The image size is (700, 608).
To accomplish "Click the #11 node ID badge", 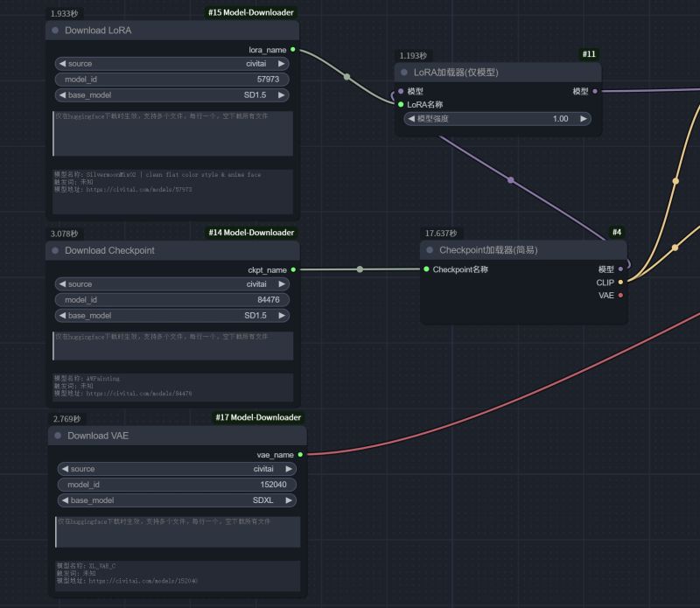I will point(589,54).
